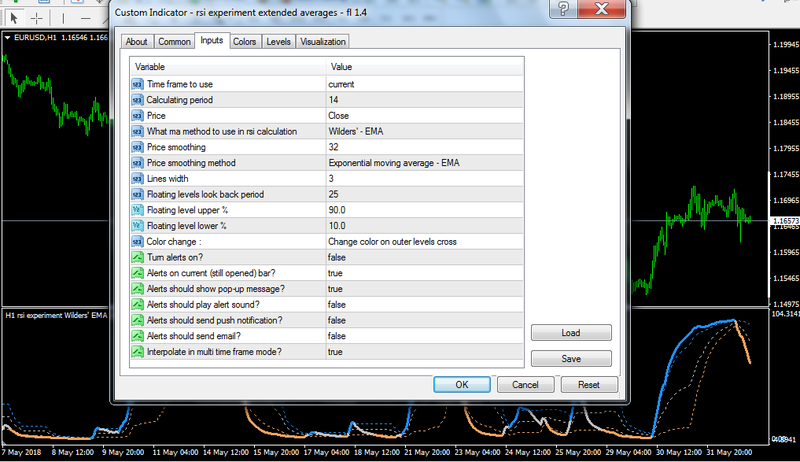This screenshot has height=462, width=800.
Task: Confirm settings with OK button
Action: [x=462, y=384]
